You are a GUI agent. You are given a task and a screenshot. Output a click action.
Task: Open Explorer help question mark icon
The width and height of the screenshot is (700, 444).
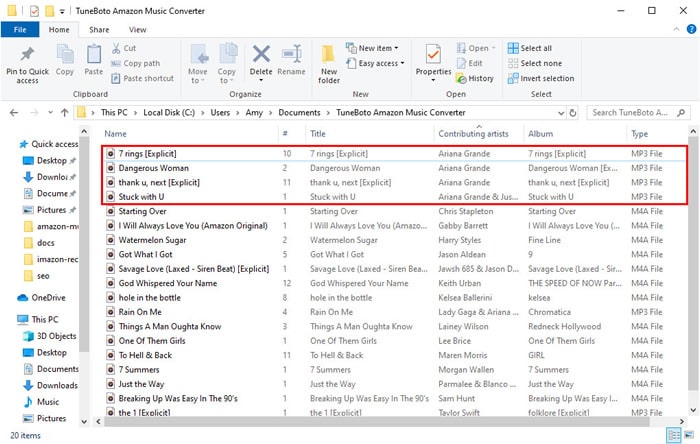tap(691, 29)
